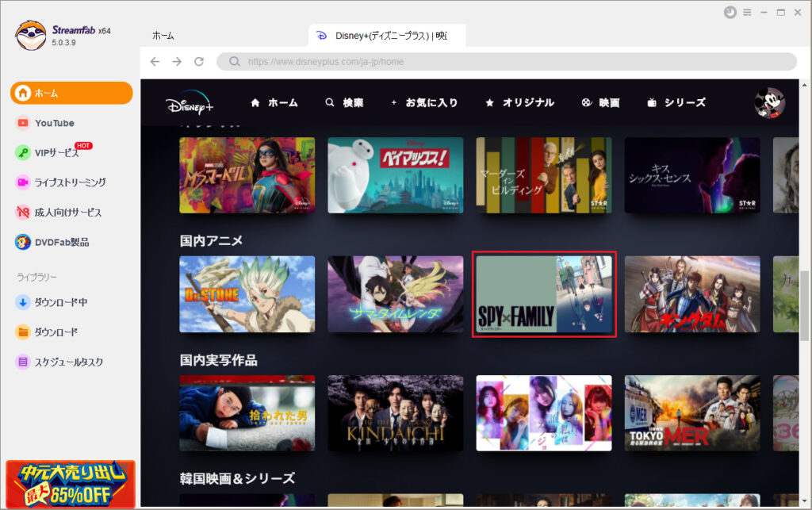Click the VIP services key icon

tap(23, 153)
